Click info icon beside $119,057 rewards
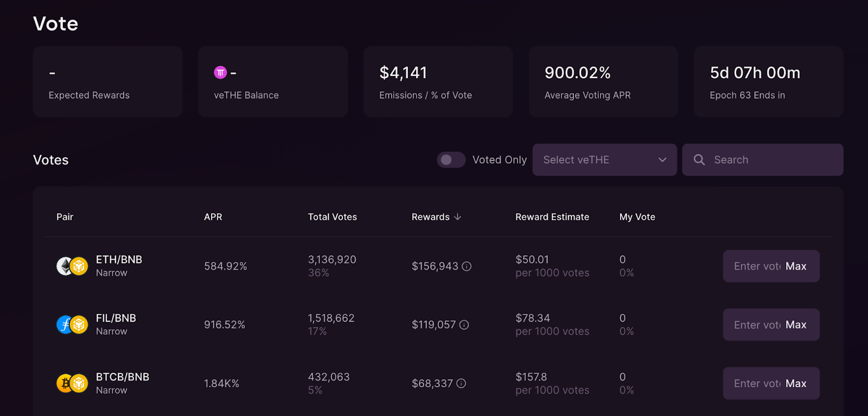This screenshot has width=868, height=416. 464,325
